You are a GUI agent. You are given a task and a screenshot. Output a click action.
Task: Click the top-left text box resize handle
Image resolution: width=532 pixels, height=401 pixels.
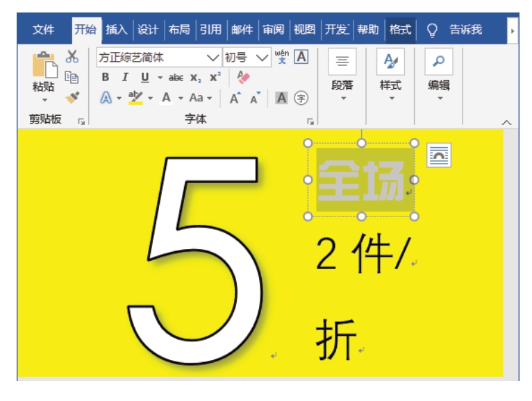tap(308, 143)
